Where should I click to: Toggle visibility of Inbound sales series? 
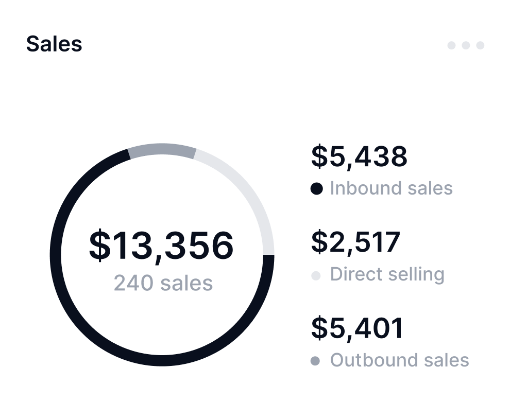pos(390,188)
